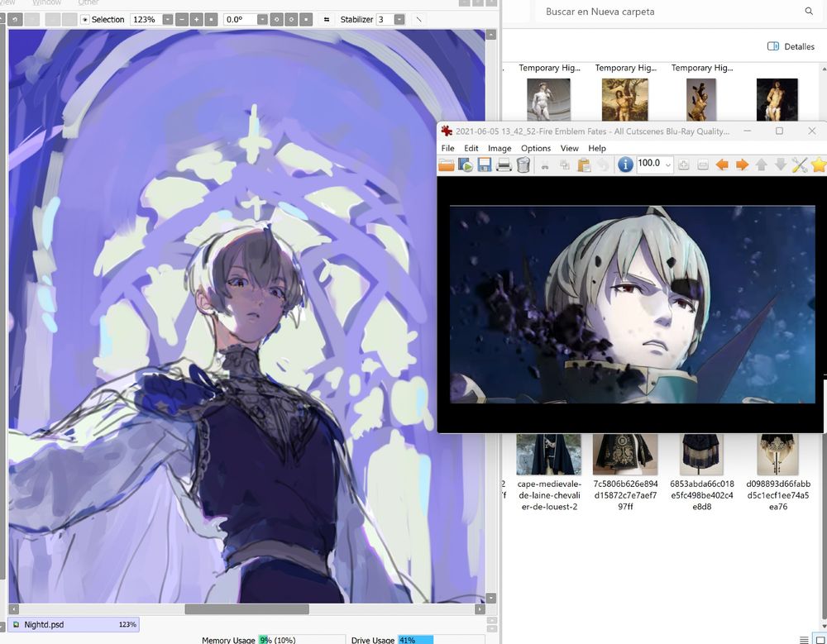Toggle the Selection visibility checkbox in SAI
827x644 pixels.
point(85,20)
